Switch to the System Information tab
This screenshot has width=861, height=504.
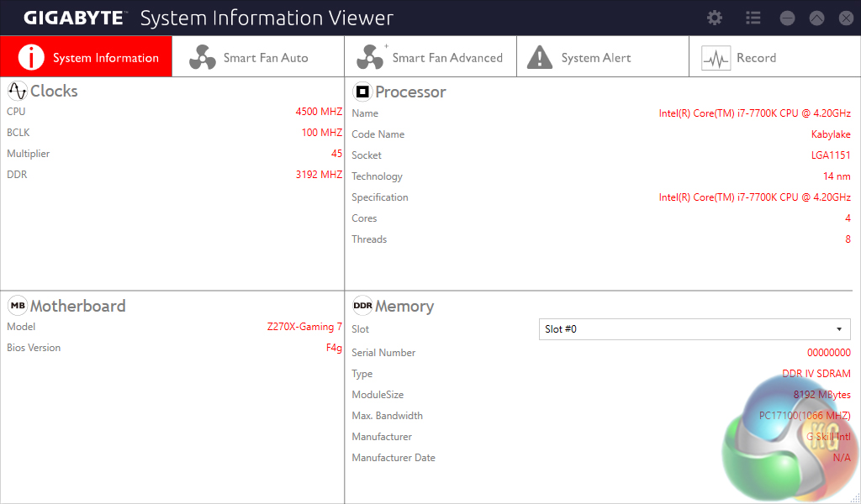[86, 57]
